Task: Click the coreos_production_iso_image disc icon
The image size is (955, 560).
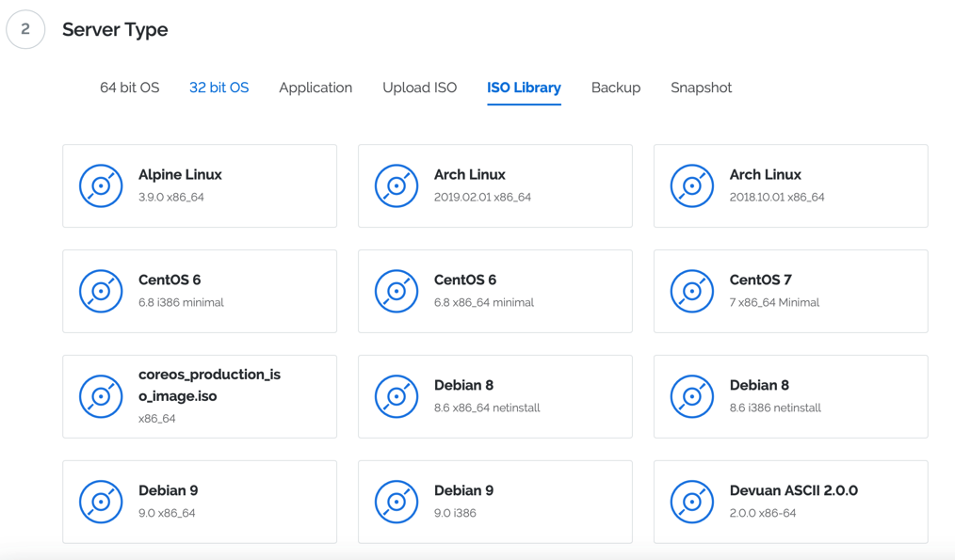Action: (x=101, y=396)
